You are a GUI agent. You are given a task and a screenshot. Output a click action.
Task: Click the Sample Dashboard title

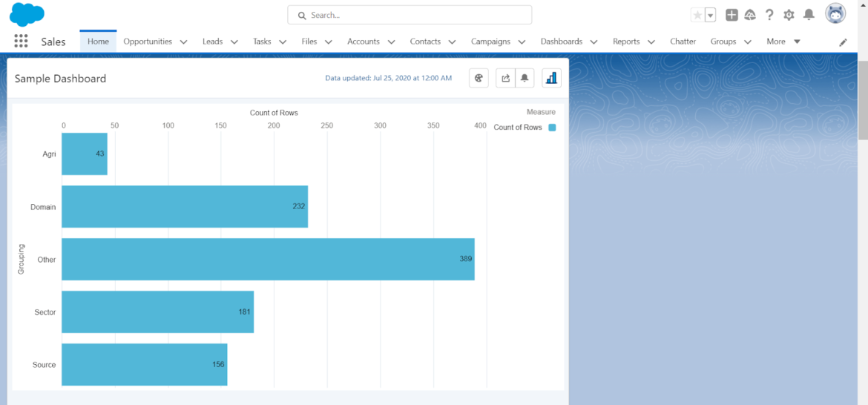[x=60, y=79]
